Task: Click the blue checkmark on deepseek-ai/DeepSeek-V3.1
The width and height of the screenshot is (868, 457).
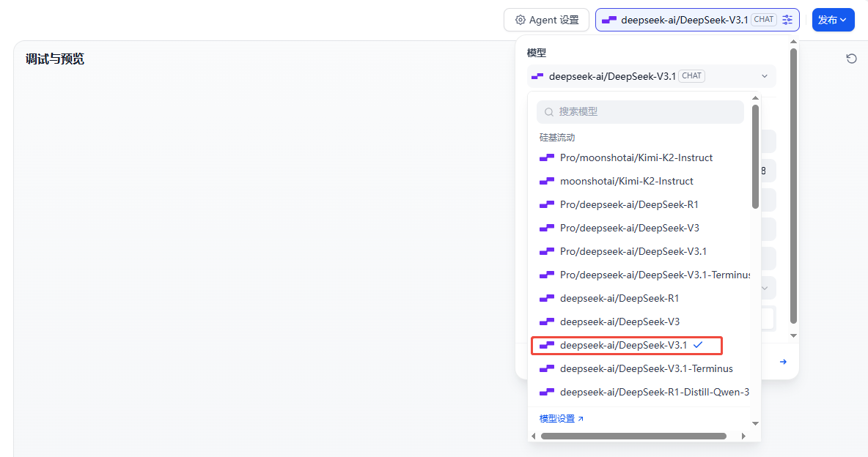Action: [x=698, y=344]
